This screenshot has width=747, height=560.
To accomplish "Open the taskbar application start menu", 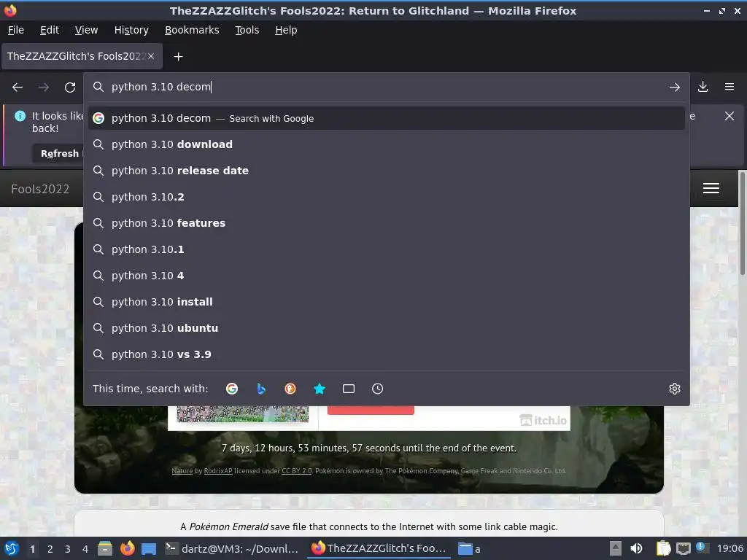I will (x=12, y=548).
